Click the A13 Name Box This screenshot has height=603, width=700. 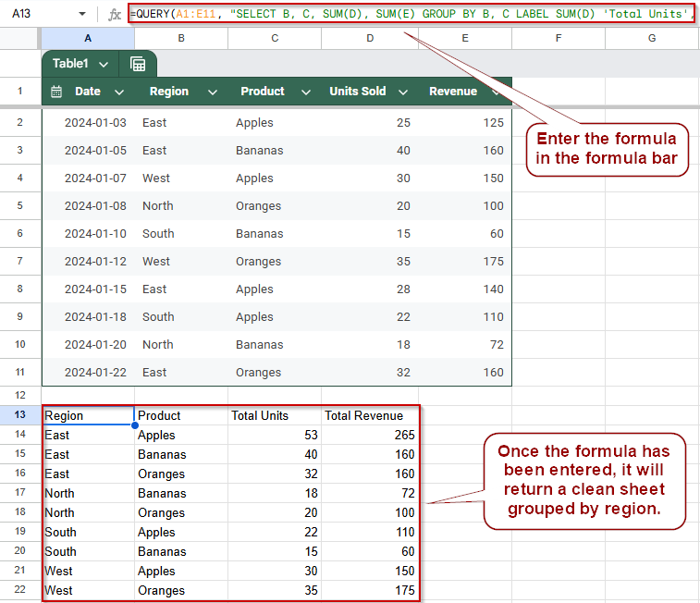point(38,14)
